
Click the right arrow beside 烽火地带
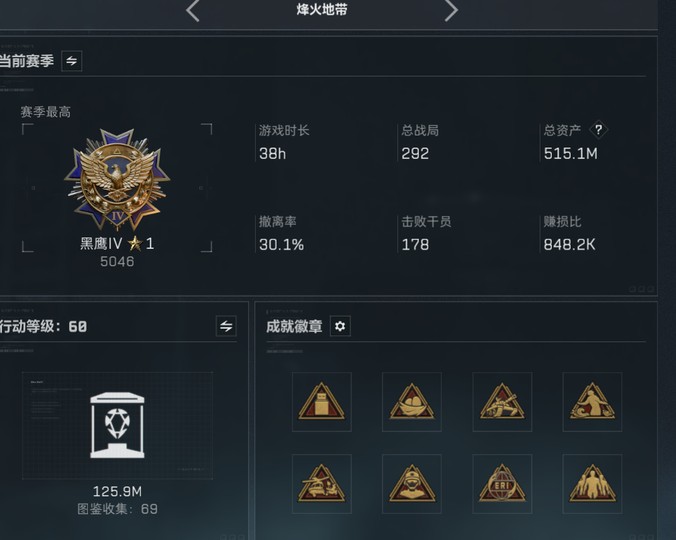451,10
